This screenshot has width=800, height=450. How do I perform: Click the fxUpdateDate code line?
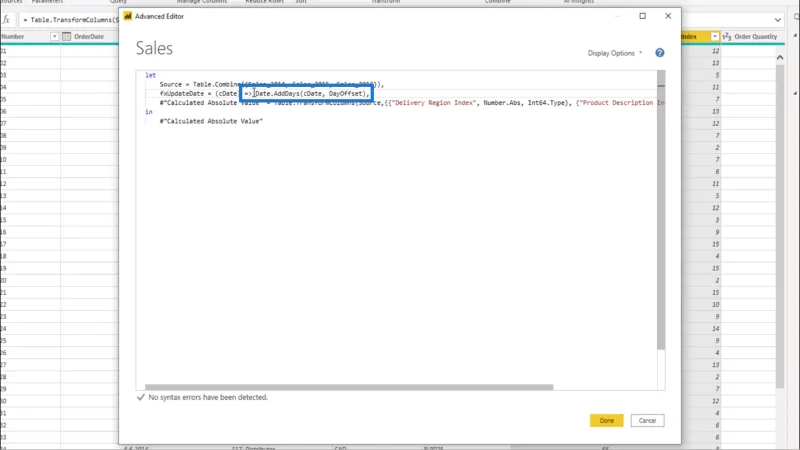264,94
